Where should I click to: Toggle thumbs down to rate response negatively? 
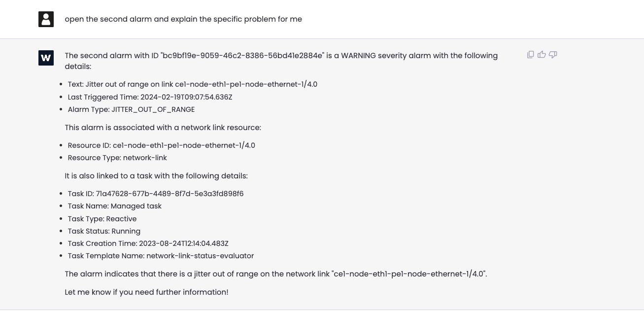click(552, 55)
